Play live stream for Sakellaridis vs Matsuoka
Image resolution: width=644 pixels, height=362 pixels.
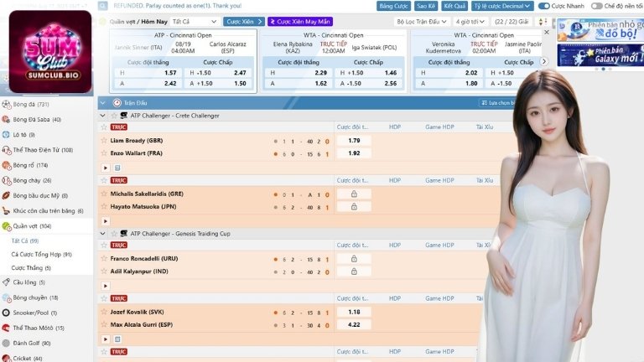coord(106,221)
